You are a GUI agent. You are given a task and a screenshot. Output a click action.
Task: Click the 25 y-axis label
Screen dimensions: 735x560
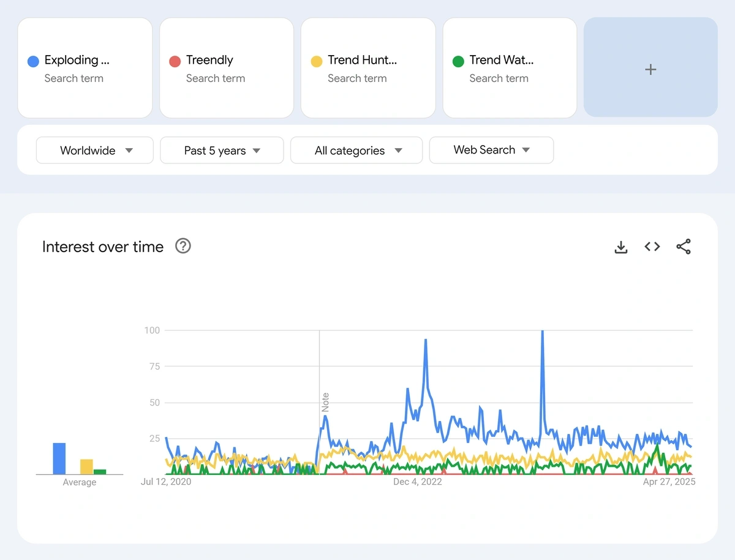154,439
